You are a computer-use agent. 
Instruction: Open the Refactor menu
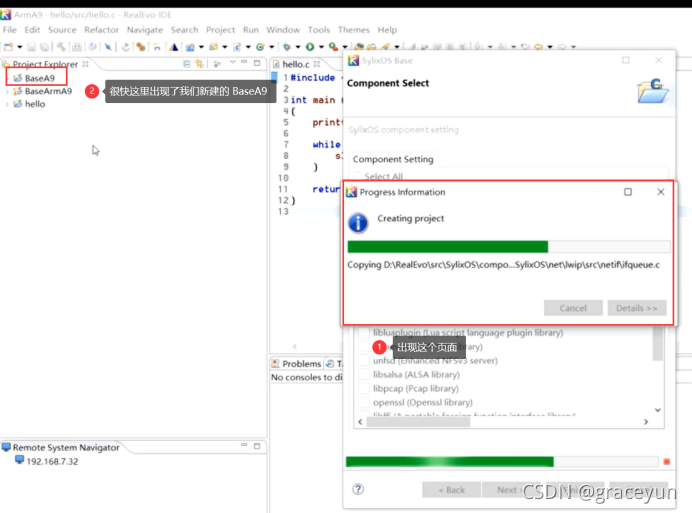click(102, 30)
